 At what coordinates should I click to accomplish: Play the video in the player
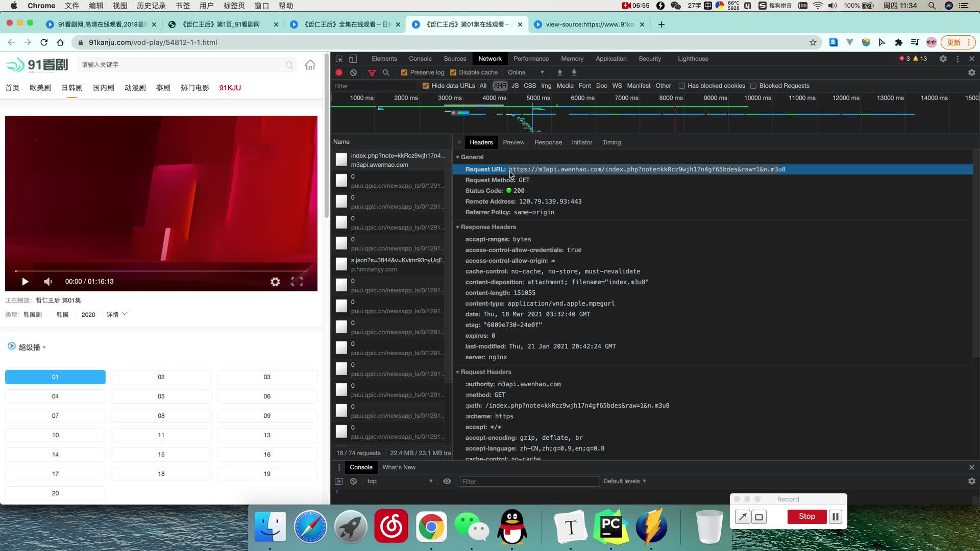[x=25, y=282]
